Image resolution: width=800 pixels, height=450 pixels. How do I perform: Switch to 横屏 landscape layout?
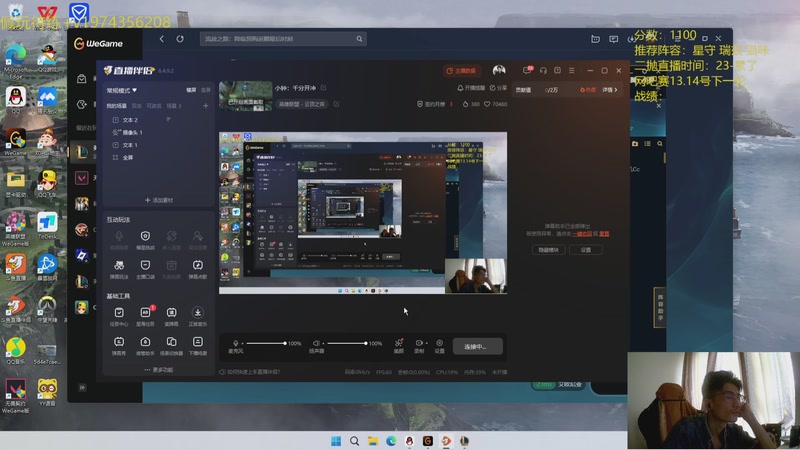tap(191, 90)
